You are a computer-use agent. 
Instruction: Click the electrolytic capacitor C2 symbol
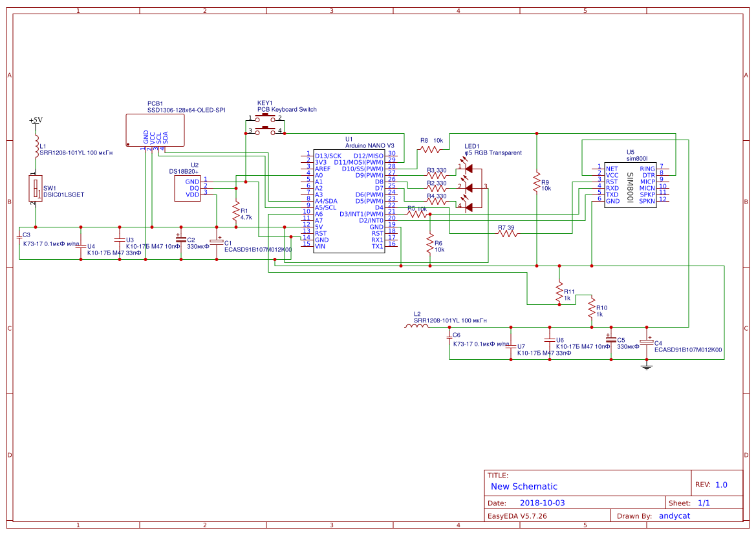(x=182, y=240)
